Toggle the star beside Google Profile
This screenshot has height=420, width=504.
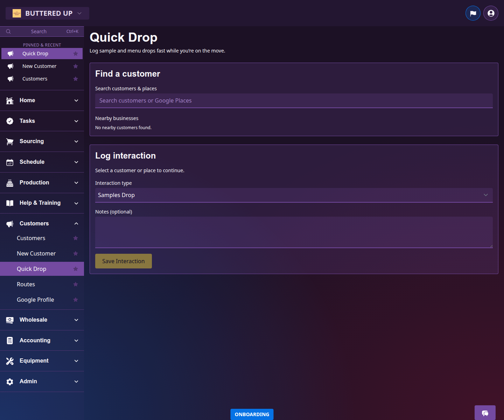(x=76, y=300)
